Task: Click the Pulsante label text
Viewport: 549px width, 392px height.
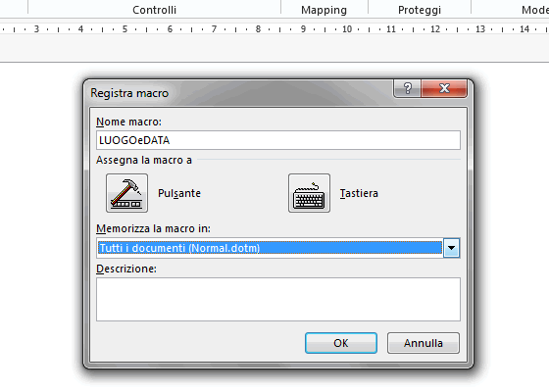Action: (179, 193)
